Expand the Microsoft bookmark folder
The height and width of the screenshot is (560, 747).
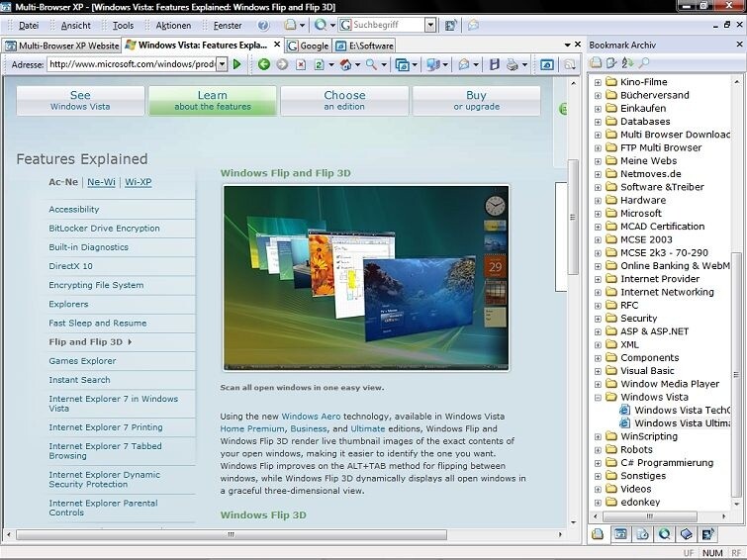[x=598, y=214]
